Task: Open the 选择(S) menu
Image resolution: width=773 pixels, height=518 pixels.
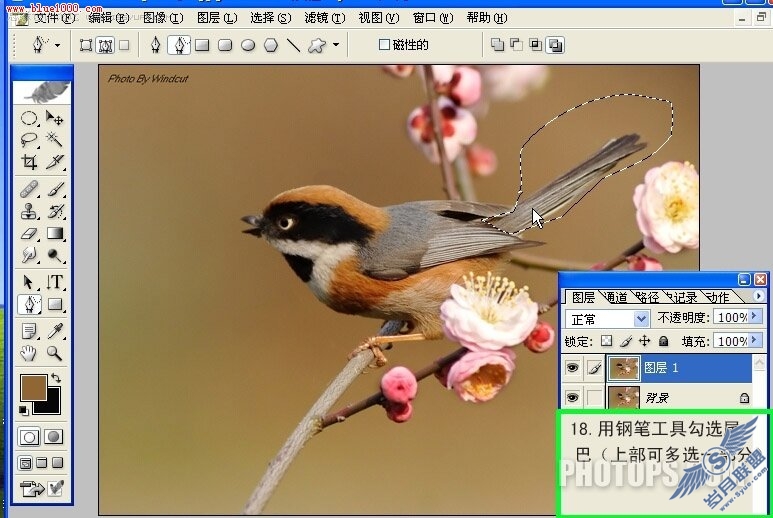Action: pyautogui.click(x=271, y=18)
